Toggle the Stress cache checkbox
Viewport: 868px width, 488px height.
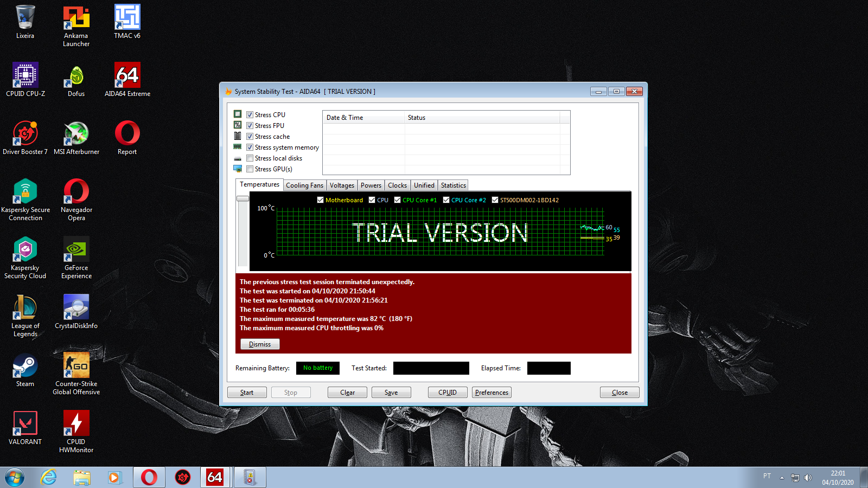(x=250, y=137)
